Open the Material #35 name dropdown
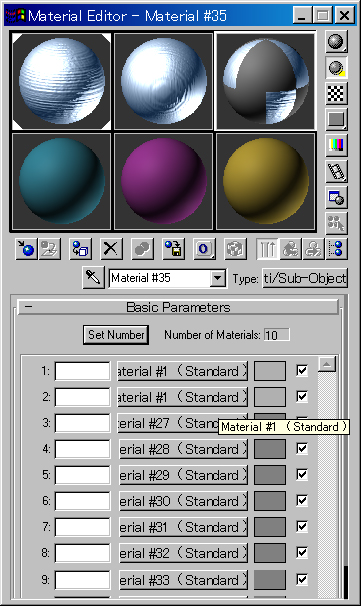 pos(218,278)
